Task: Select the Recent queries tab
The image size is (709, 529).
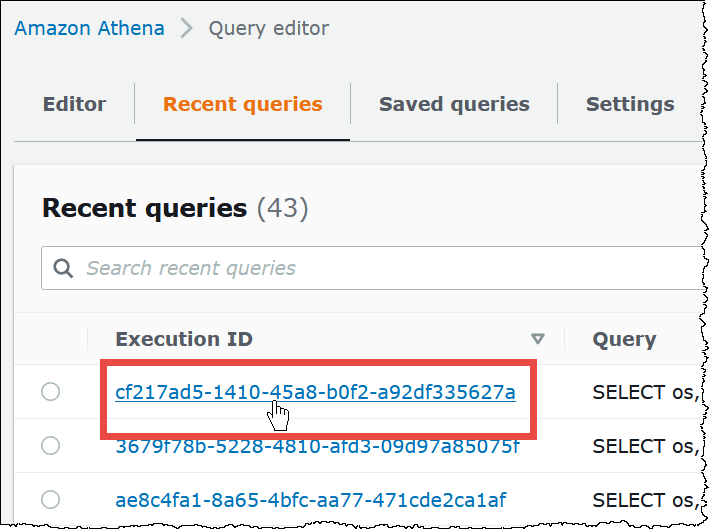Action: point(243,104)
